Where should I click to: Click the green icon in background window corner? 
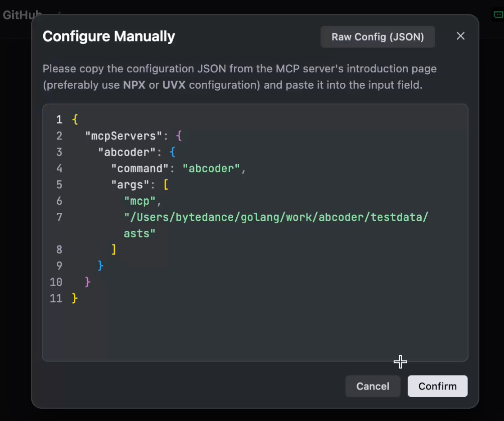pos(498,14)
